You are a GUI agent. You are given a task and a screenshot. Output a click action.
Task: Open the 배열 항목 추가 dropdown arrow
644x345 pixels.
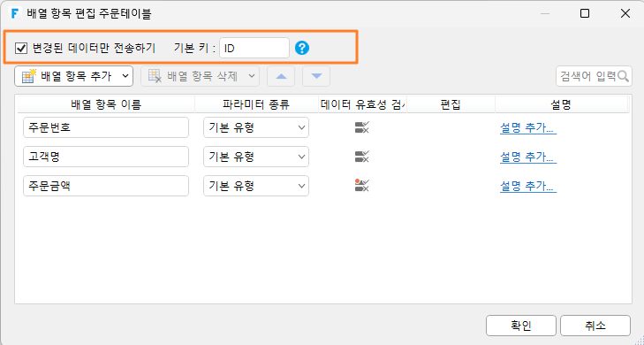[125, 76]
